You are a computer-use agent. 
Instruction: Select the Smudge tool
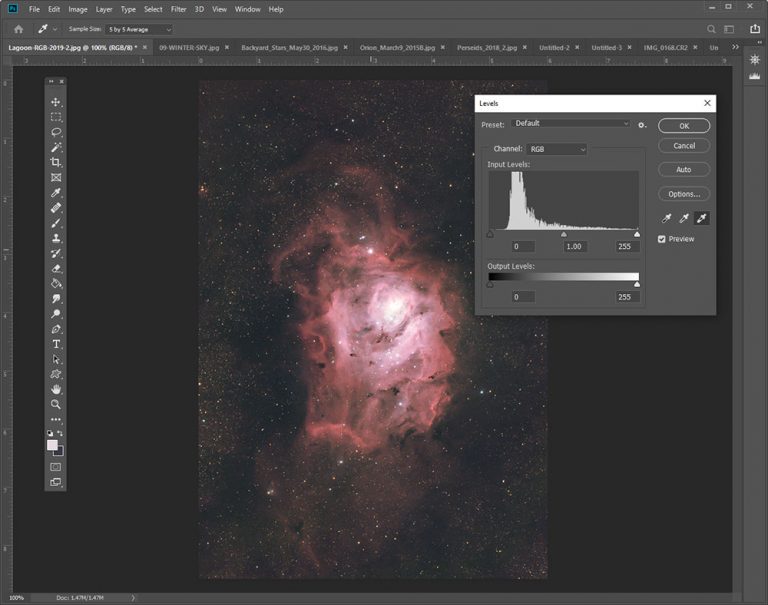tap(56, 299)
